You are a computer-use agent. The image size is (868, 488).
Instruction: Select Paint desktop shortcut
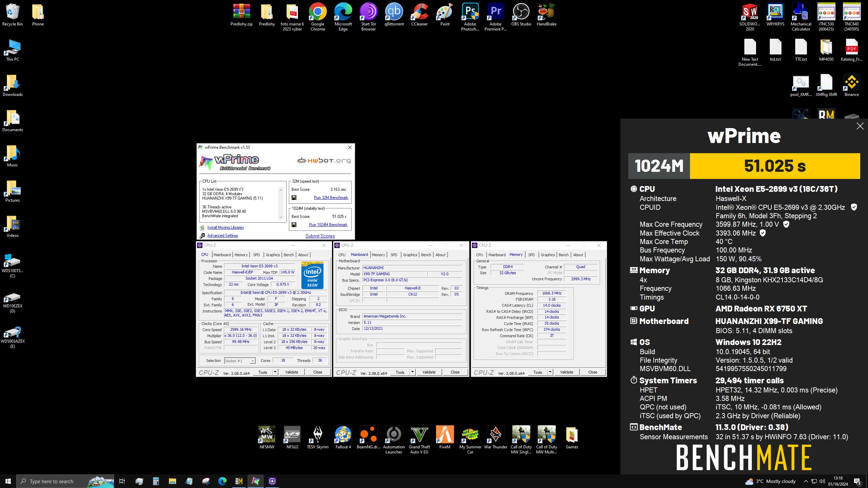pyautogui.click(x=445, y=15)
